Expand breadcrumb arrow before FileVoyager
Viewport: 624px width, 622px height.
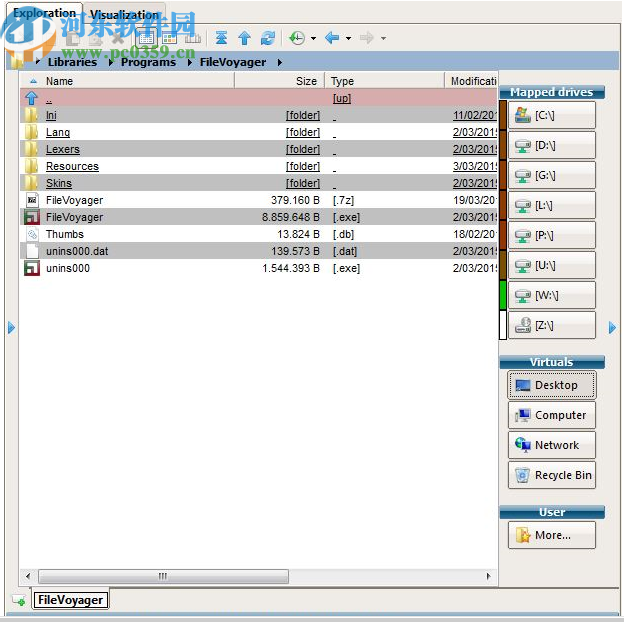point(190,62)
